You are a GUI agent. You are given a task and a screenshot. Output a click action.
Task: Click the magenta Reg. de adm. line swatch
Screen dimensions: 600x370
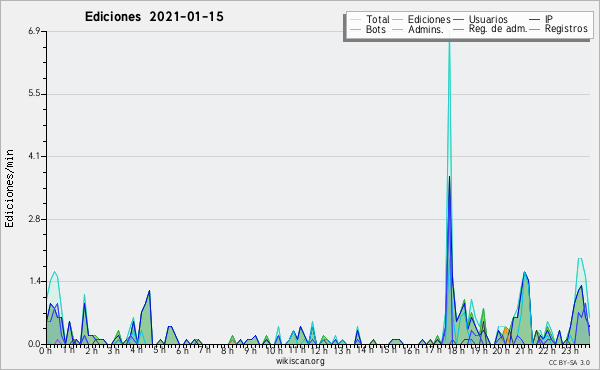click(x=458, y=29)
